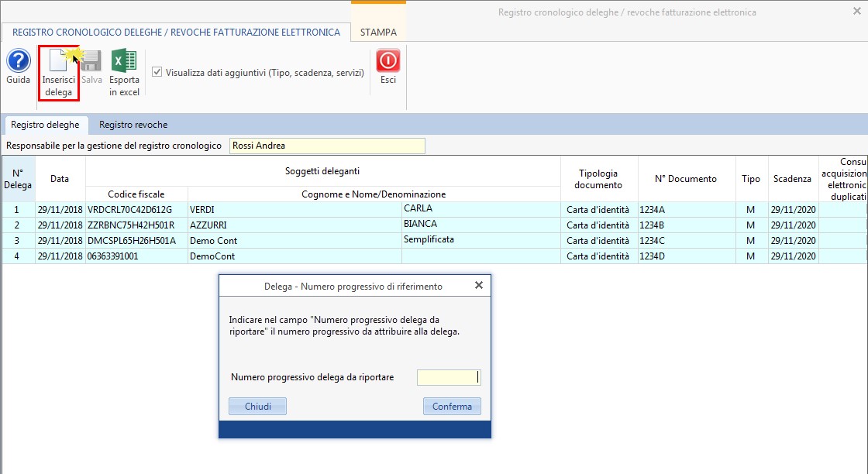
Task: Toggle Visualizza dati aggiuntivi checkbox
Action: coord(157,72)
